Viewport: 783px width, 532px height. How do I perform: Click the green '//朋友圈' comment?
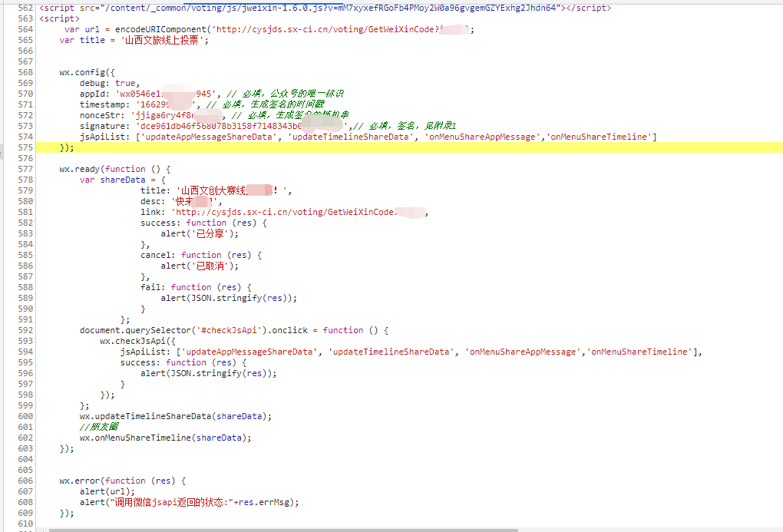(x=99, y=427)
